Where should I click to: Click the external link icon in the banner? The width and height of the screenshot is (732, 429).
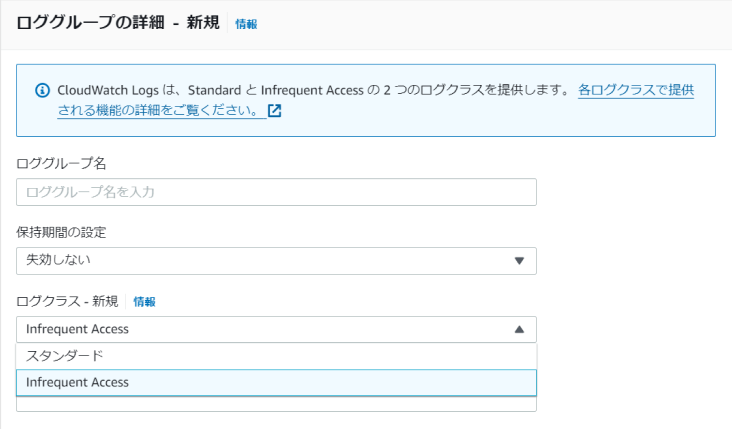pyautogui.click(x=274, y=111)
